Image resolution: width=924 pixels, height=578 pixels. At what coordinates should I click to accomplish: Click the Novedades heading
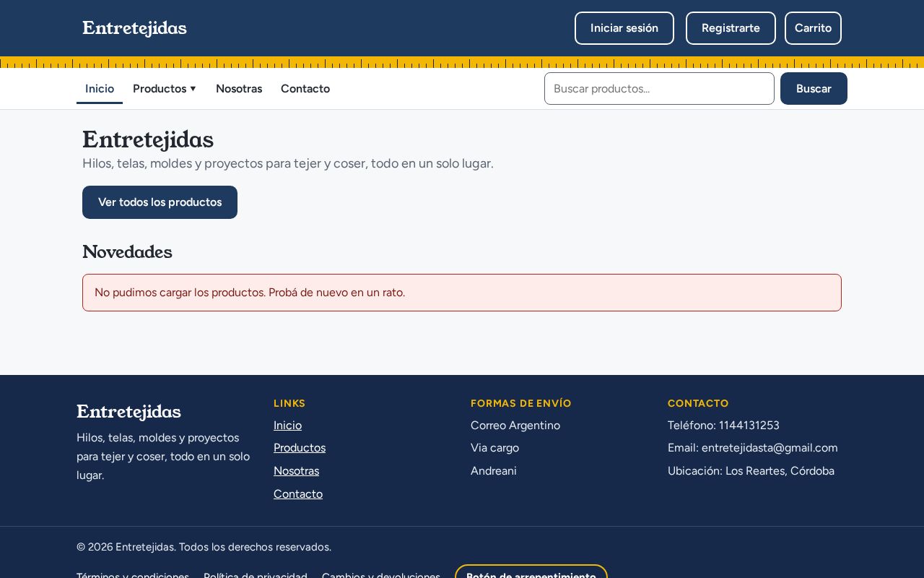(x=127, y=252)
